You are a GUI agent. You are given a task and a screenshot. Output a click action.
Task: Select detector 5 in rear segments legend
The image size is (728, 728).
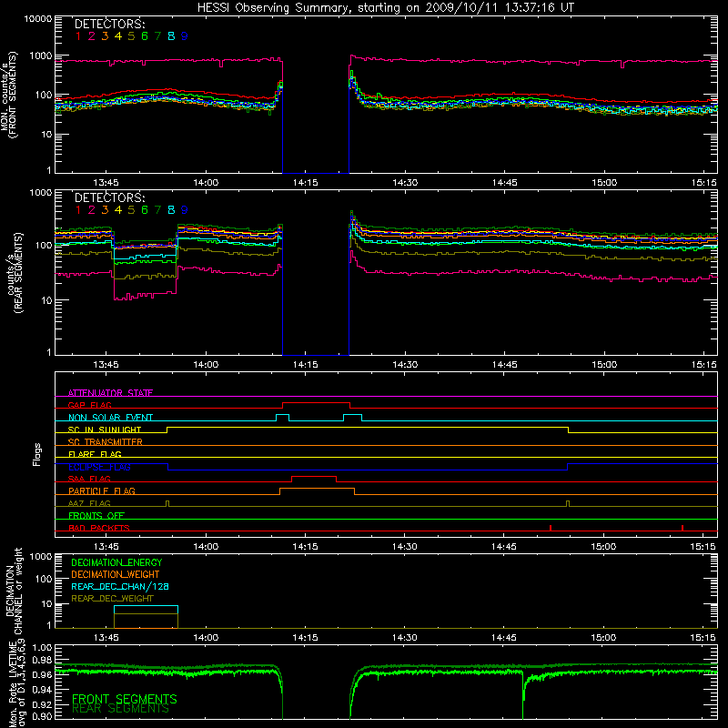[131, 210]
